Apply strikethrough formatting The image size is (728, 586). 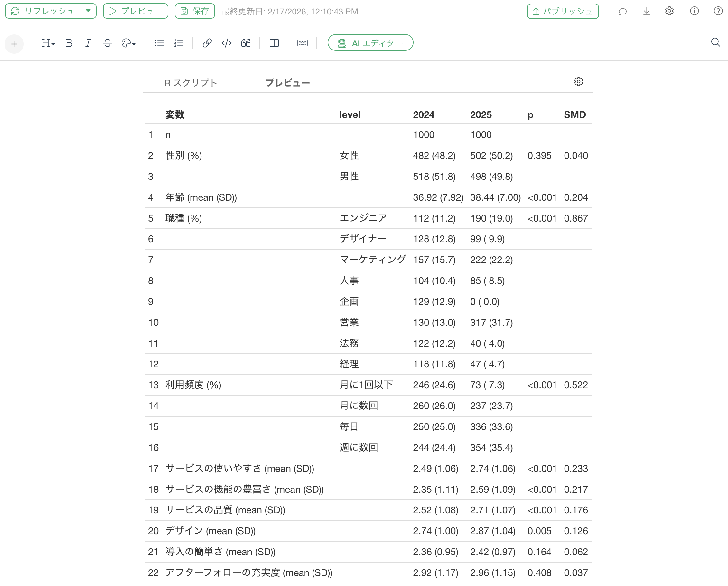[x=107, y=43]
